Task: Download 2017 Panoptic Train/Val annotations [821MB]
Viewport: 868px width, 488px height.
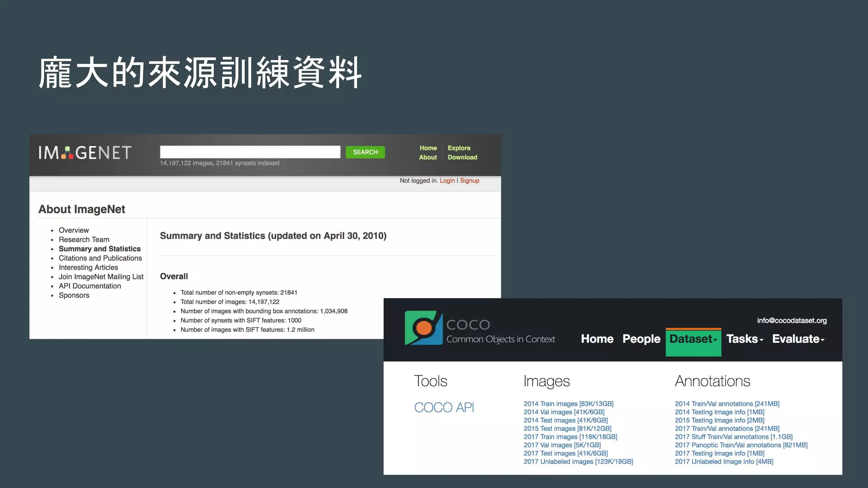Action: pyautogui.click(x=741, y=445)
